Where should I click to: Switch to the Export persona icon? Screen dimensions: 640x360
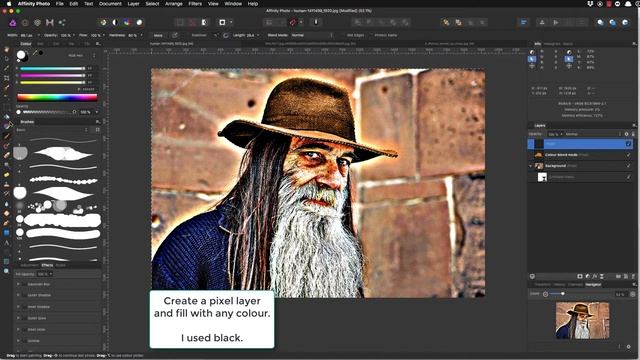click(62, 22)
